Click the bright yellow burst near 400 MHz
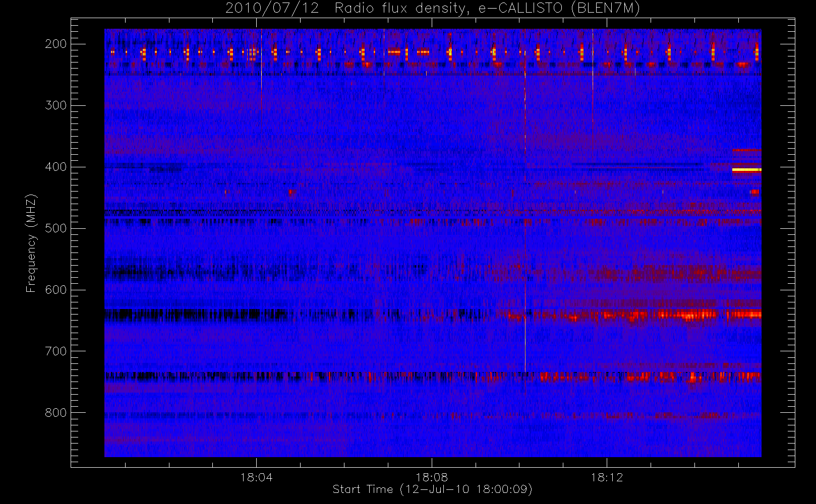The image size is (816, 504). (x=746, y=170)
